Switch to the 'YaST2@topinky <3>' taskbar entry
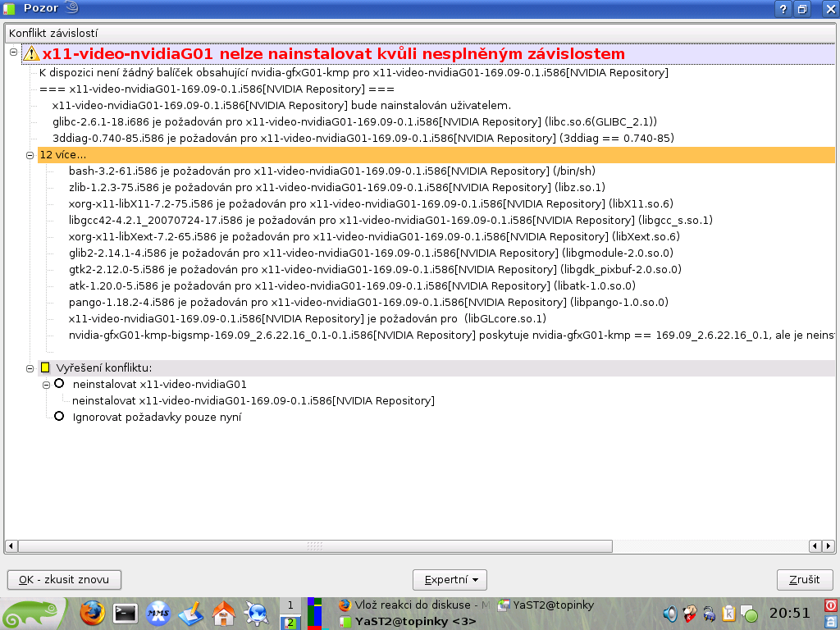This screenshot has height=630, width=840. point(408,622)
